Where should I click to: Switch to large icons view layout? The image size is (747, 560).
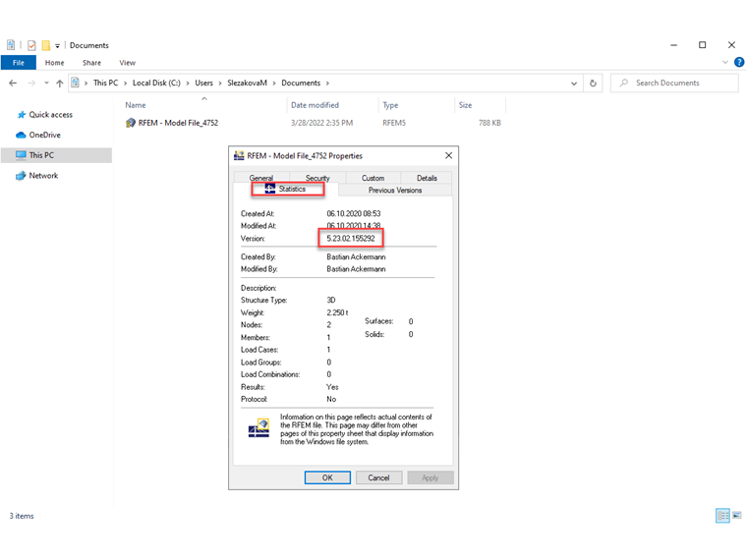pyautogui.click(x=737, y=516)
